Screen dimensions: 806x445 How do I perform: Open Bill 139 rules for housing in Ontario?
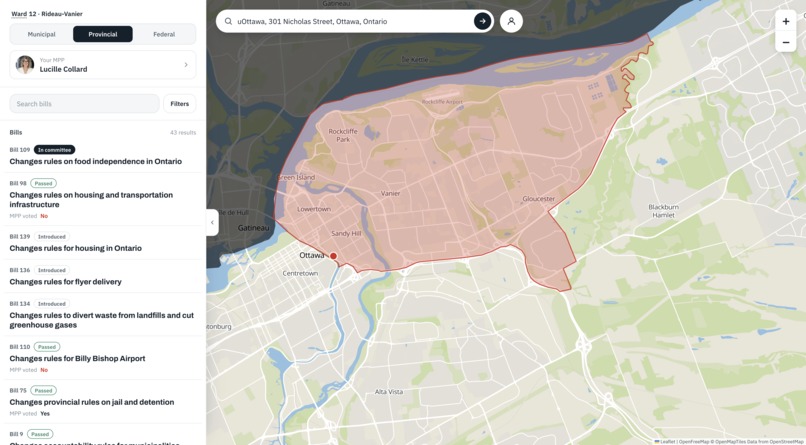(x=76, y=248)
